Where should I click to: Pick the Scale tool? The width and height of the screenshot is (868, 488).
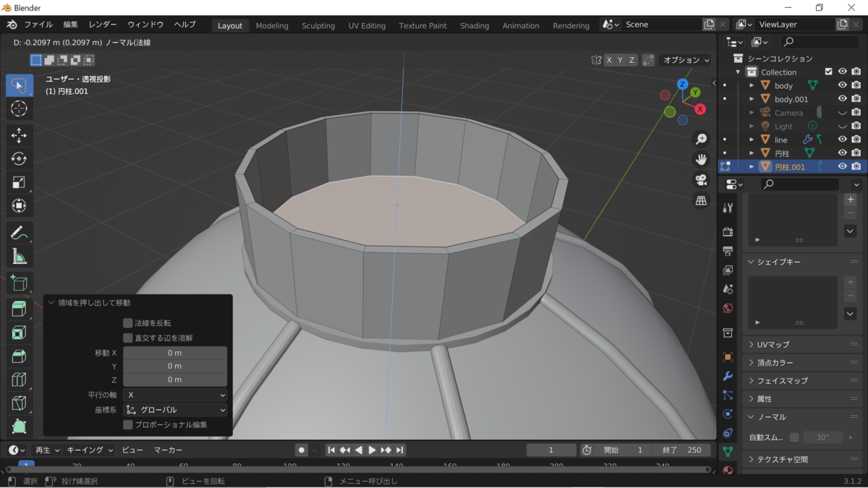tap(20, 182)
